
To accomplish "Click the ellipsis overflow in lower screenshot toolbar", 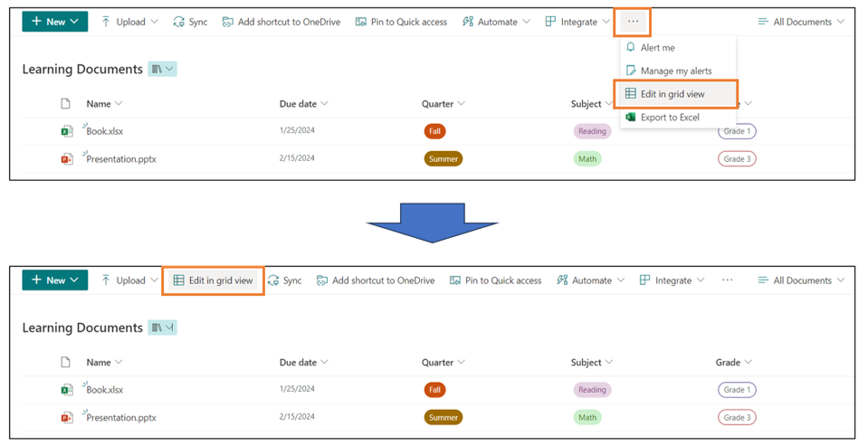I will [x=728, y=280].
